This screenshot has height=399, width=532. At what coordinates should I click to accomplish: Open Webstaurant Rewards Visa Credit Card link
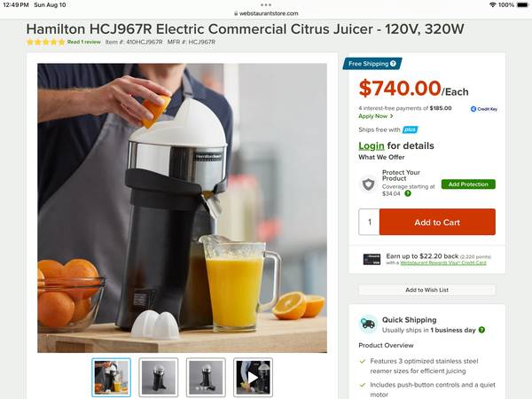[x=443, y=262]
